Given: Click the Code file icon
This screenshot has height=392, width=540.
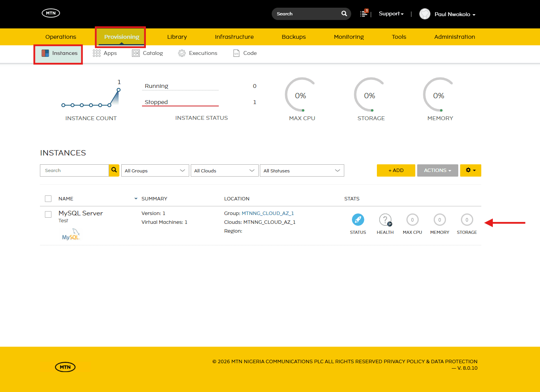Looking at the screenshot, I should [x=236, y=53].
